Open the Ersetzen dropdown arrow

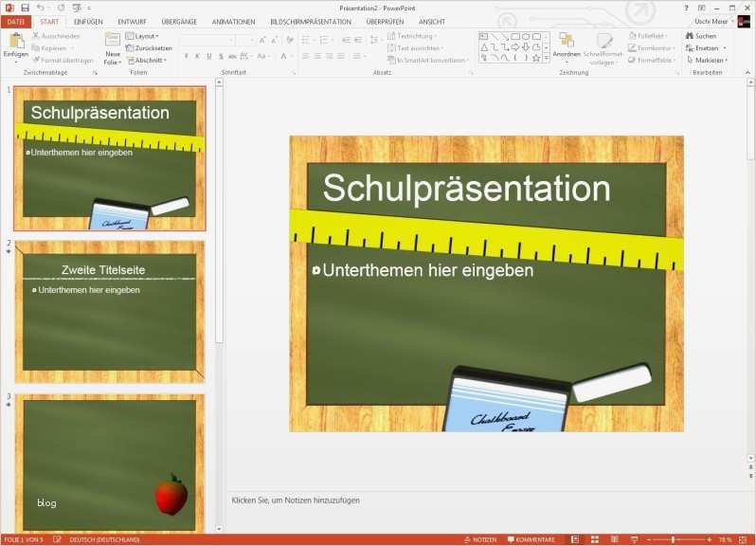click(x=724, y=48)
